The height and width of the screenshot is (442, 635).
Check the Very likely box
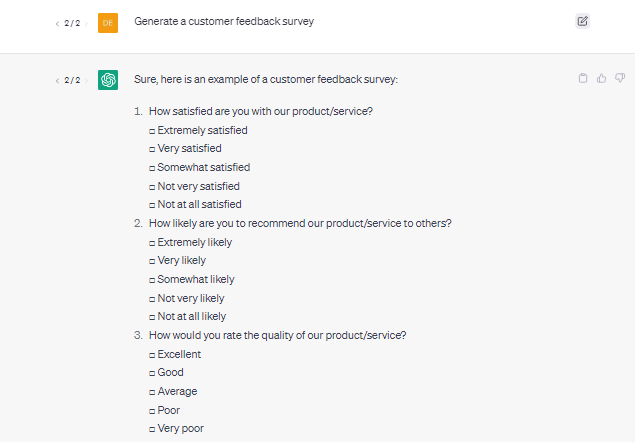(152, 261)
